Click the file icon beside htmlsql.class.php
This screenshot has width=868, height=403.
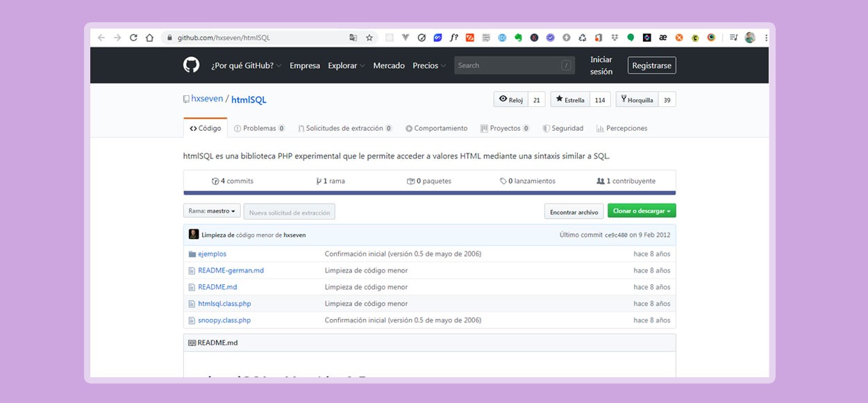point(192,304)
